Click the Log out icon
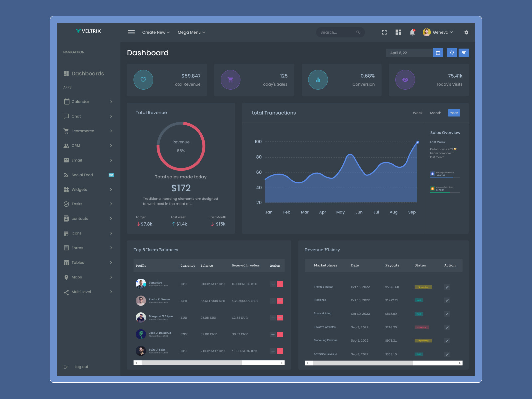Screen dimensions: 532x399 point(66,367)
